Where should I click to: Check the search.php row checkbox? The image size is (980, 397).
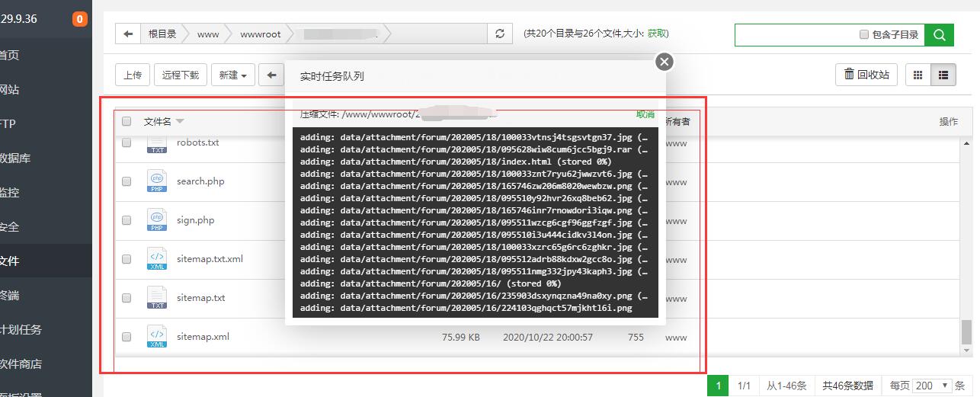click(x=127, y=181)
